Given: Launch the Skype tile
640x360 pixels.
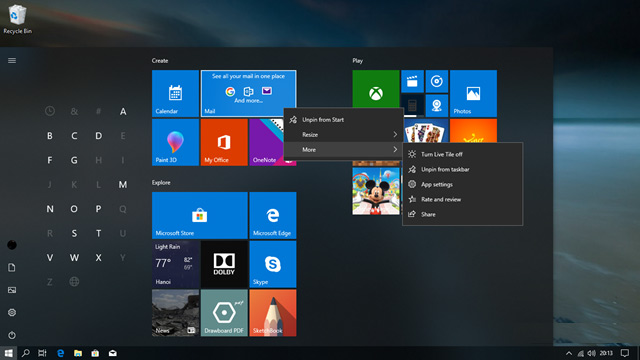Looking at the screenshot, I should pyautogui.click(x=273, y=264).
